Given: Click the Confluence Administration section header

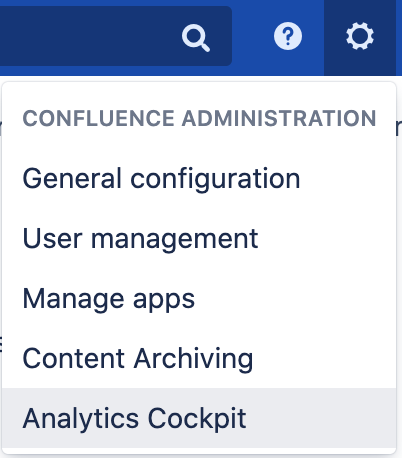Looking at the screenshot, I should pos(199,118).
